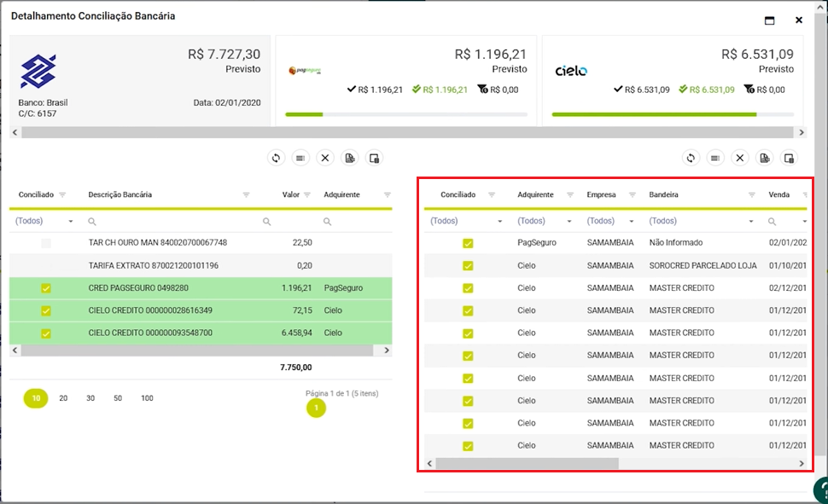Click the search icon in the Valor filter cell
This screenshot has height=504, width=828.
tap(266, 222)
